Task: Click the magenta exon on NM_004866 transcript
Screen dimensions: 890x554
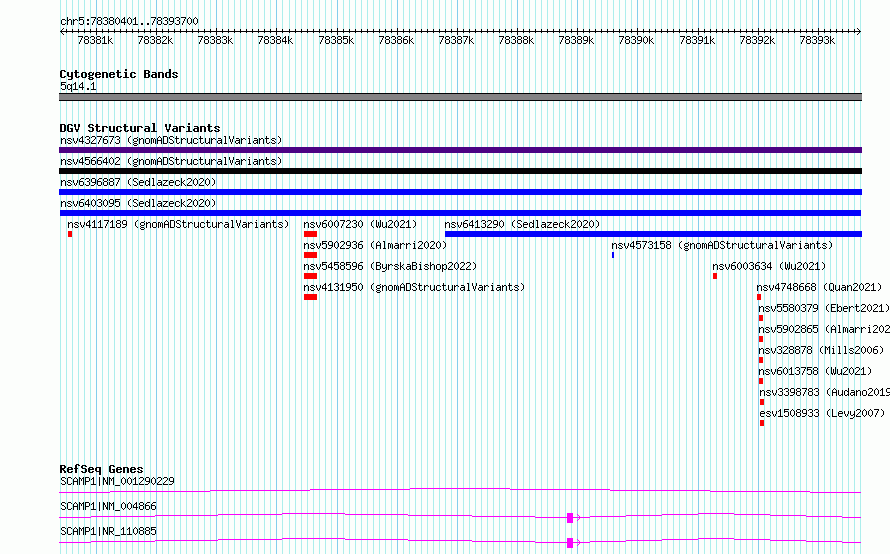Action: tap(570, 518)
